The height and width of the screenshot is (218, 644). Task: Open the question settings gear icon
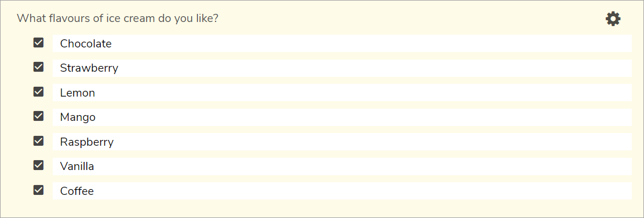pyautogui.click(x=613, y=19)
